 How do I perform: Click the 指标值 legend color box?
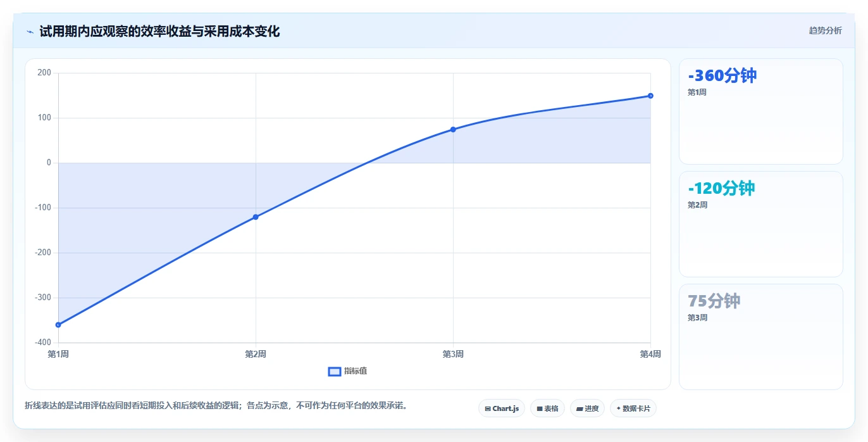(335, 371)
